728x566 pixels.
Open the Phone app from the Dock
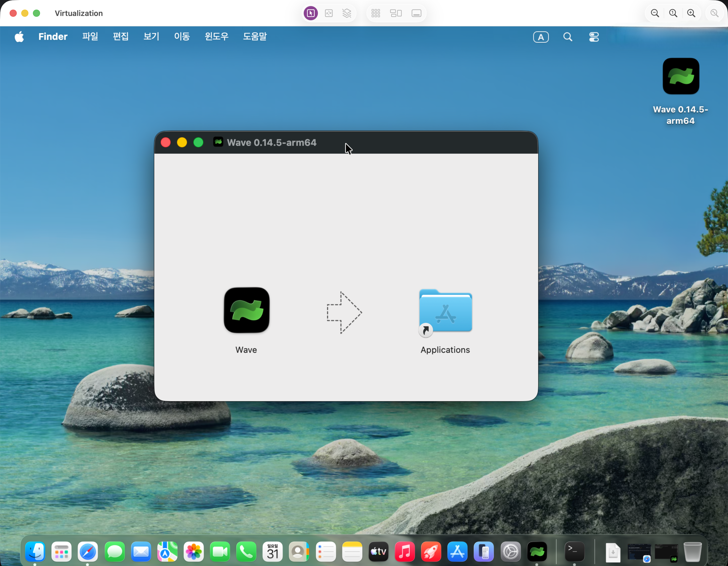click(x=246, y=552)
